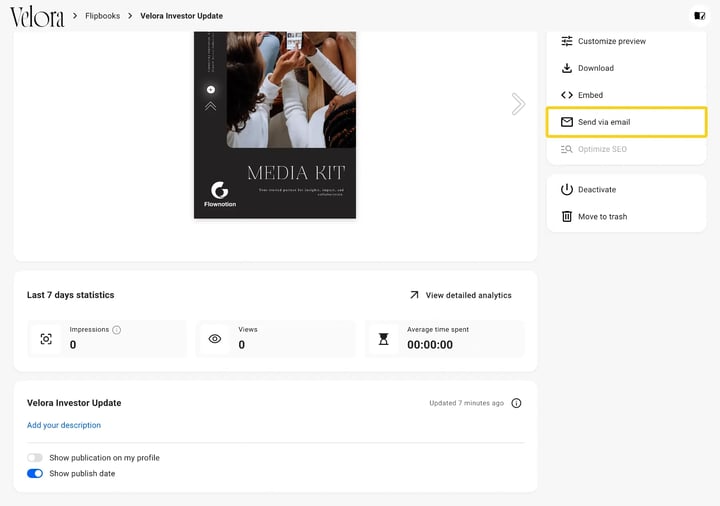This screenshot has height=506, width=720.
Task: Click the Velora Investor Update title
Action: [74, 403]
